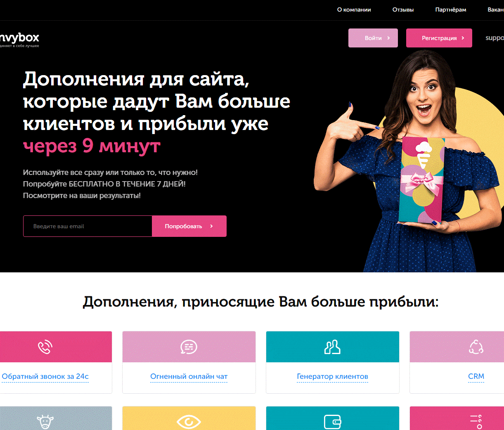Click the phone callback icon

pyautogui.click(x=45, y=347)
